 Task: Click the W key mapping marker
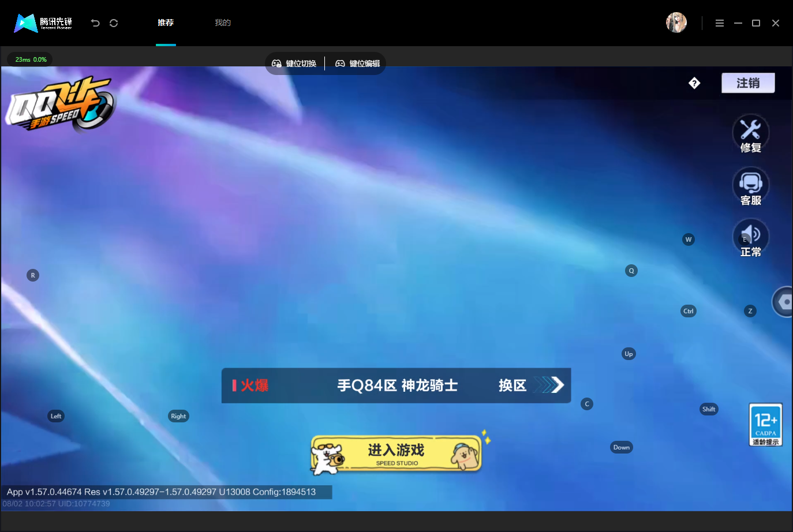click(689, 239)
